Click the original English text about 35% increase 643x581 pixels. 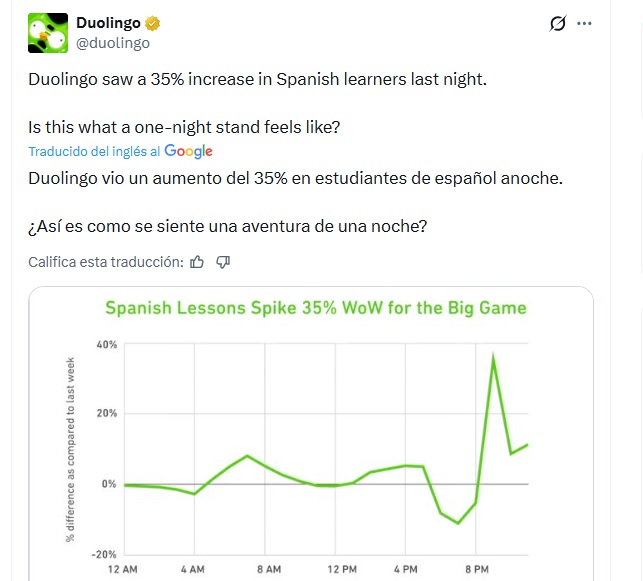click(x=256, y=78)
